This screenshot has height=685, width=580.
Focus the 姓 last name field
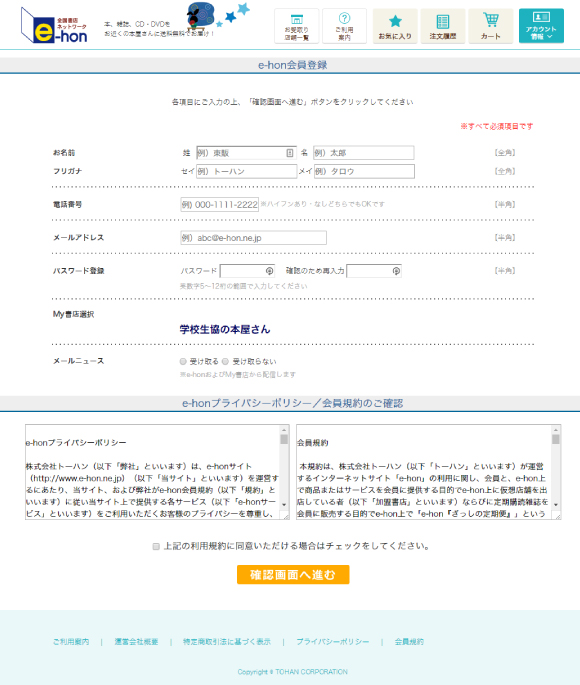pos(246,153)
